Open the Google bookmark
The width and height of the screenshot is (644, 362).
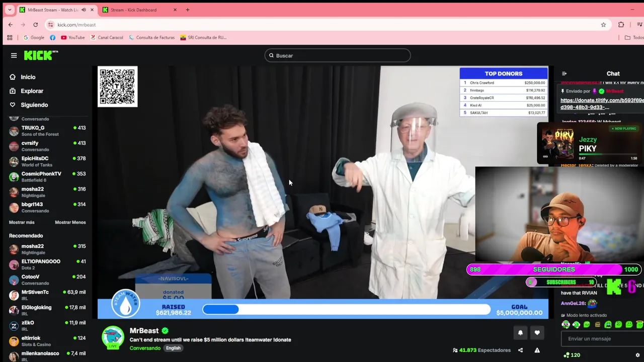tap(34, 37)
